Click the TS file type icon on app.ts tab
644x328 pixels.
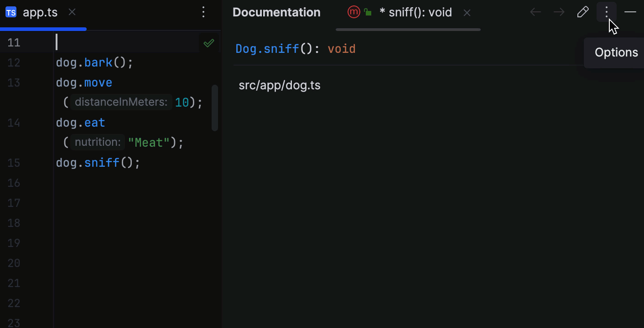tap(10, 12)
